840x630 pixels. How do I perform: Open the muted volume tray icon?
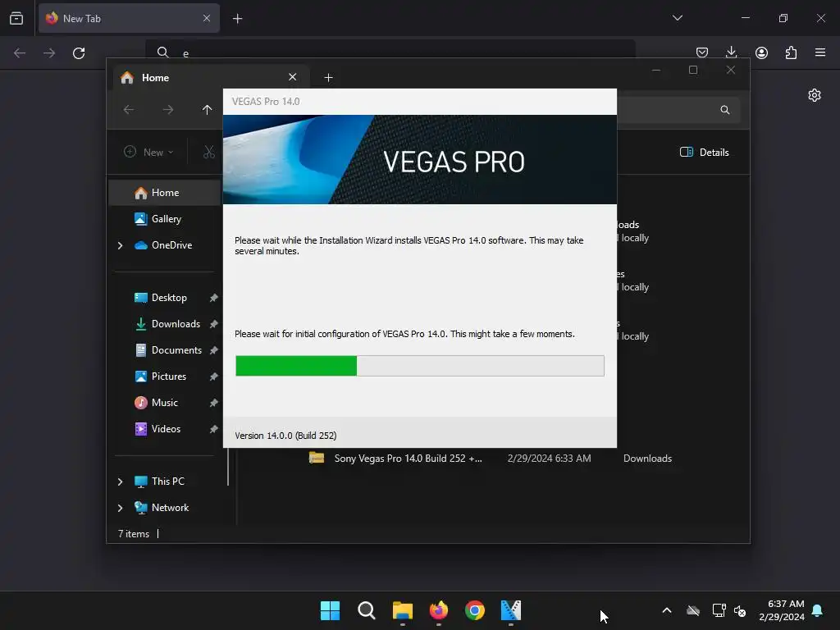pyautogui.click(x=741, y=610)
